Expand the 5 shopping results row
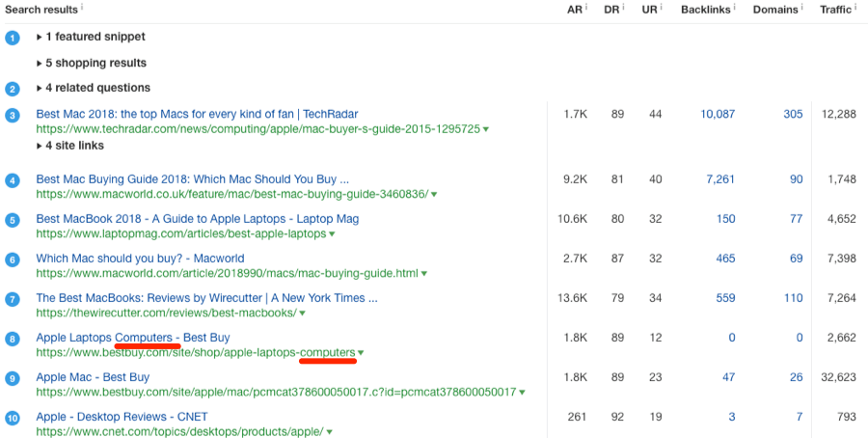 point(92,63)
